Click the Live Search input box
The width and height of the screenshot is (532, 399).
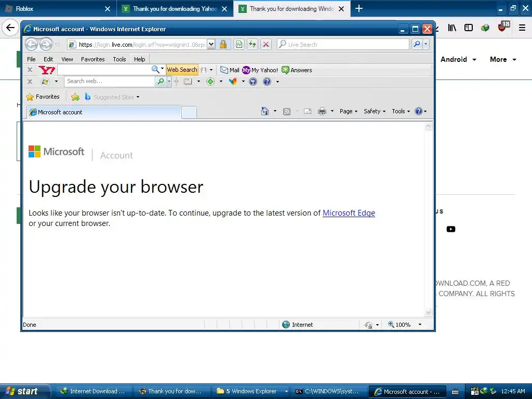(343, 44)
